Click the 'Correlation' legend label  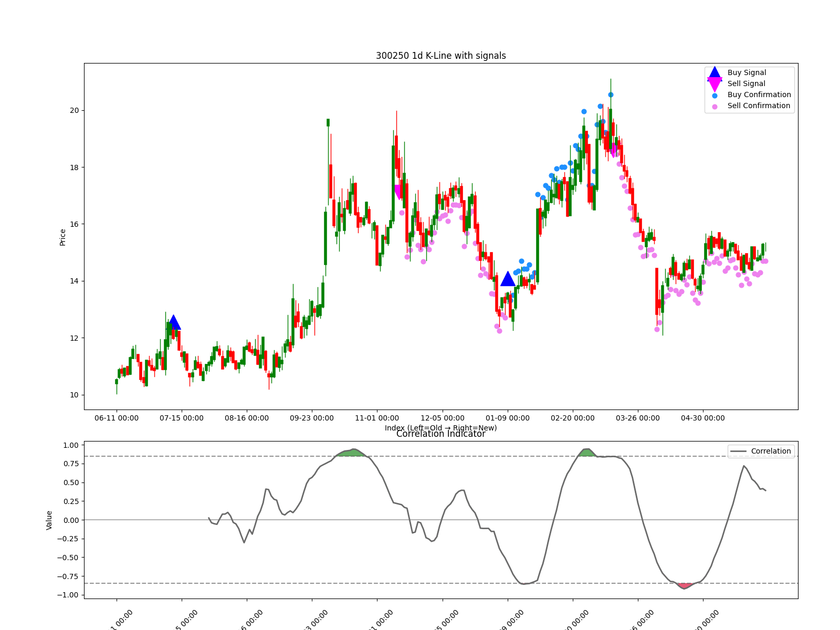point(771,451)
